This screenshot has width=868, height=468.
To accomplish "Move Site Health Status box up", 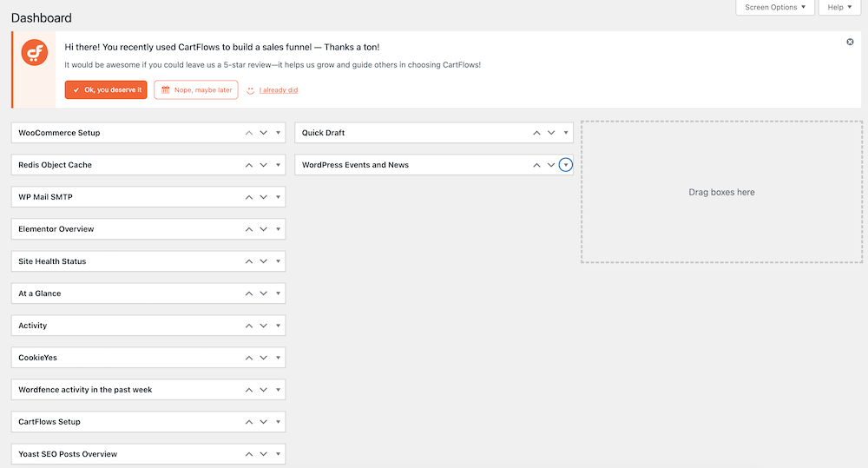I will point(249,261).
